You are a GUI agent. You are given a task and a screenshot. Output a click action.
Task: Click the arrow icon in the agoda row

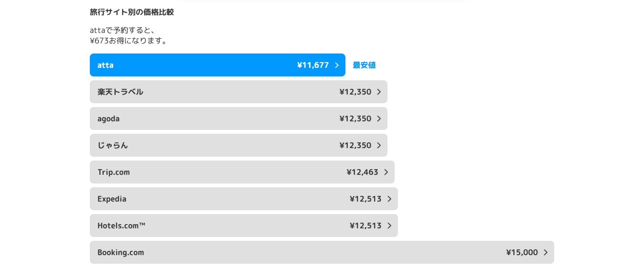(379, 118)
